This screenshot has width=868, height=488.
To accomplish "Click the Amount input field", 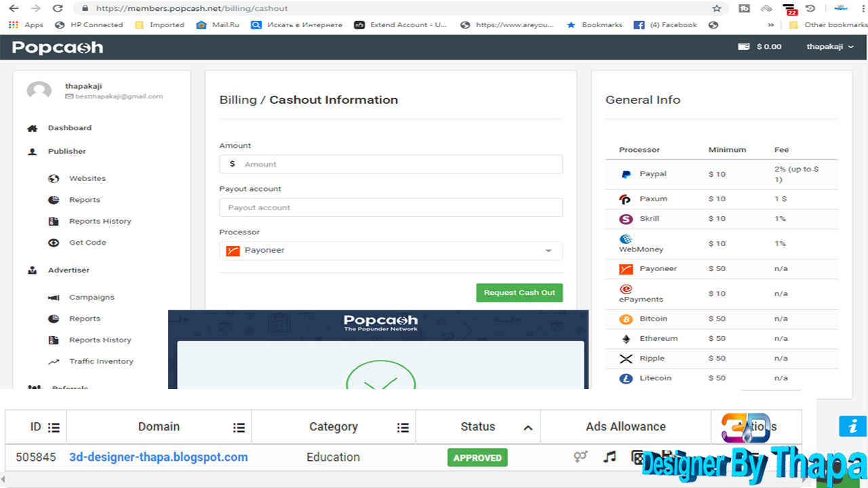I will point(391,164).
